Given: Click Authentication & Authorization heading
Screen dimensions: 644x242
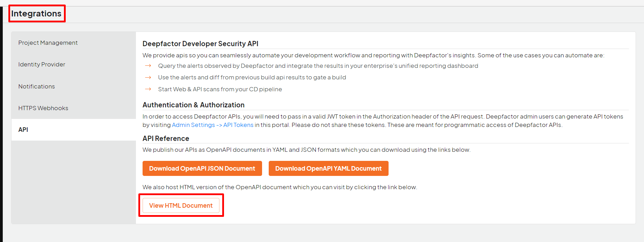Looking at the screenshot, I should [x=193, y=105].
